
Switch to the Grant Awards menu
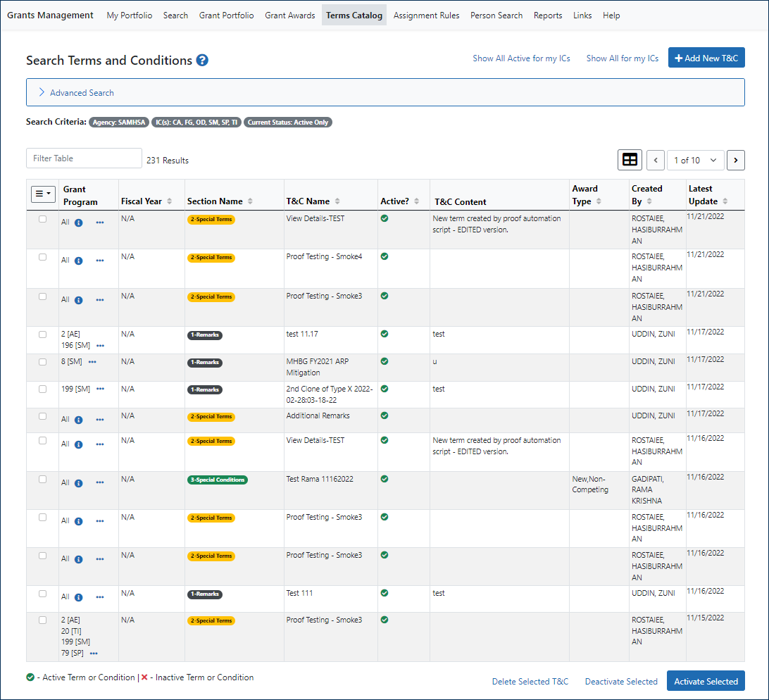289,15
